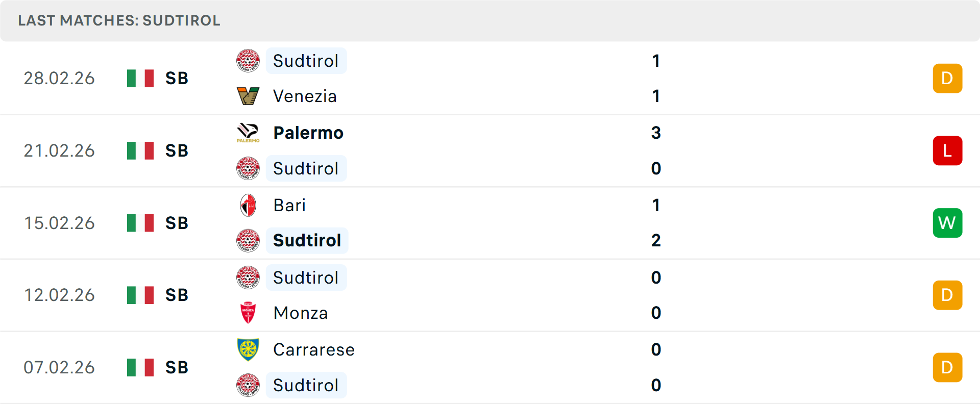Image resolution: width=980 pixels, height=404 pixels.
Task: Click Palermo's score of 3
Action: click(x=656, y=133)
